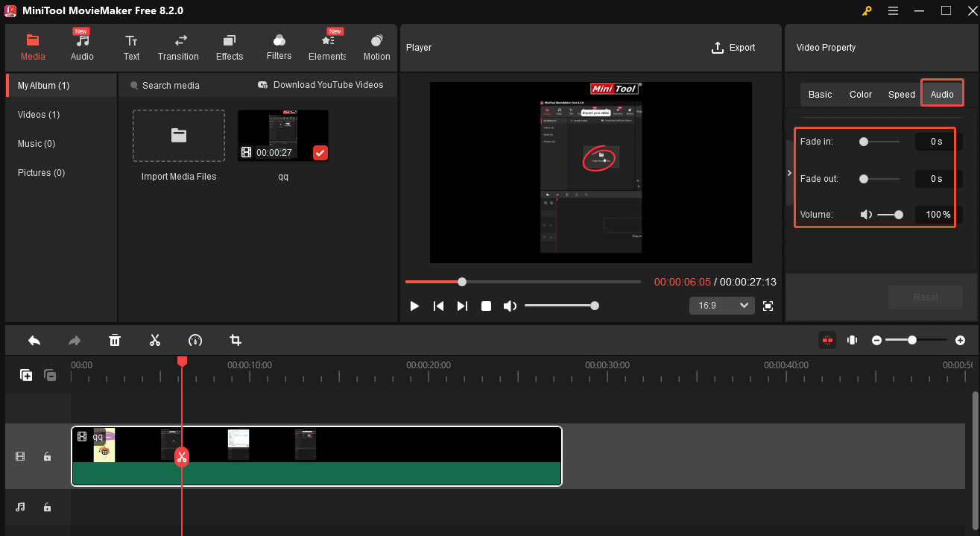The height and width of the screenshot is (536, 980).
Task: Switch to the Audio property tab
Action: tap(942, 95)
